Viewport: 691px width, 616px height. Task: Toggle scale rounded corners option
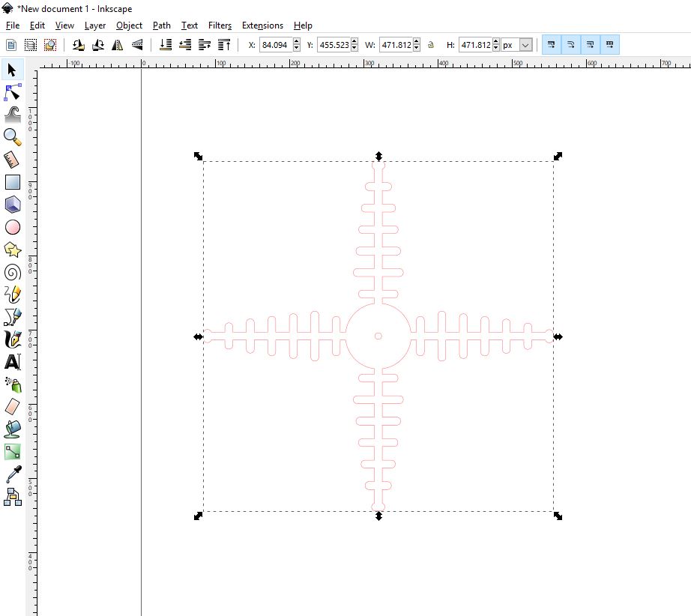click(x=570, y=44)
